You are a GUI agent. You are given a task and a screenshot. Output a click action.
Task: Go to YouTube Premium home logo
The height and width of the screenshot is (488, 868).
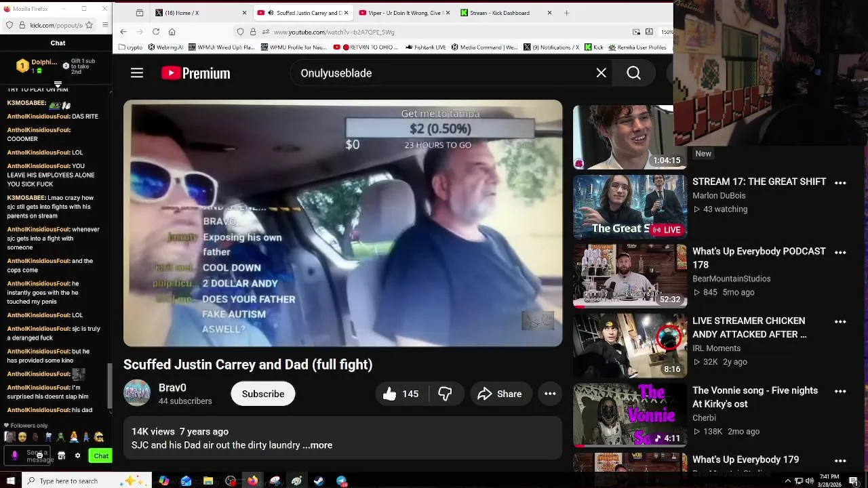point(196,73)
